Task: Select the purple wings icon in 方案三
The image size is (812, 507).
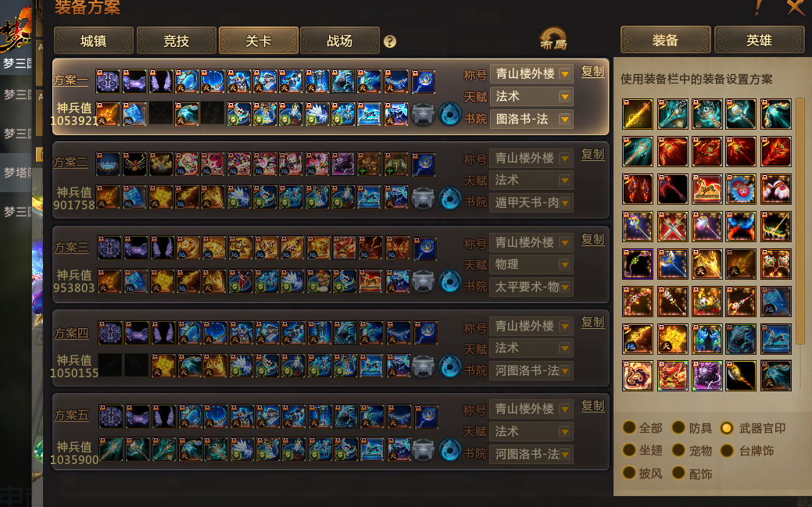Action: 163,248
